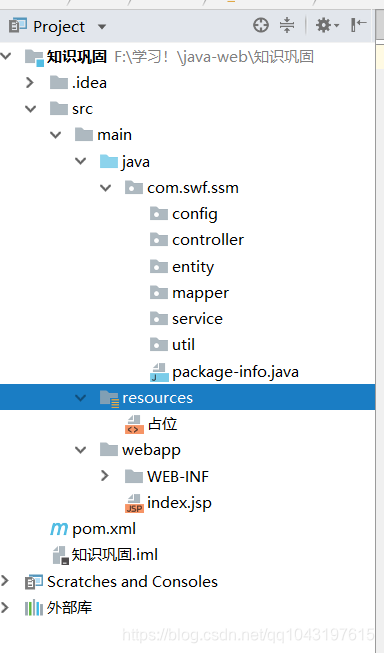Click the controller package icon

159,239
